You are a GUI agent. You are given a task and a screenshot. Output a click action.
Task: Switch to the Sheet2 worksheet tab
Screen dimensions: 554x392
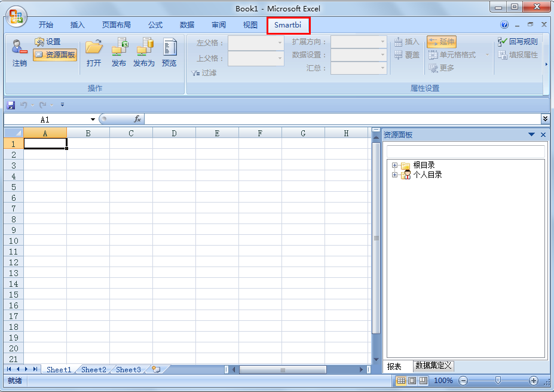click(x=94, y=370)
